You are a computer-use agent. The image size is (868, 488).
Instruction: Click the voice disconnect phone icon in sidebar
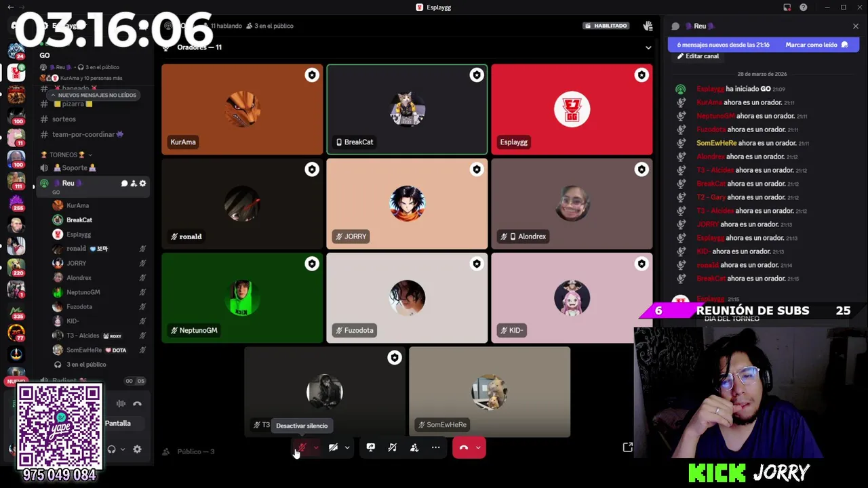(x=137, y=403)
